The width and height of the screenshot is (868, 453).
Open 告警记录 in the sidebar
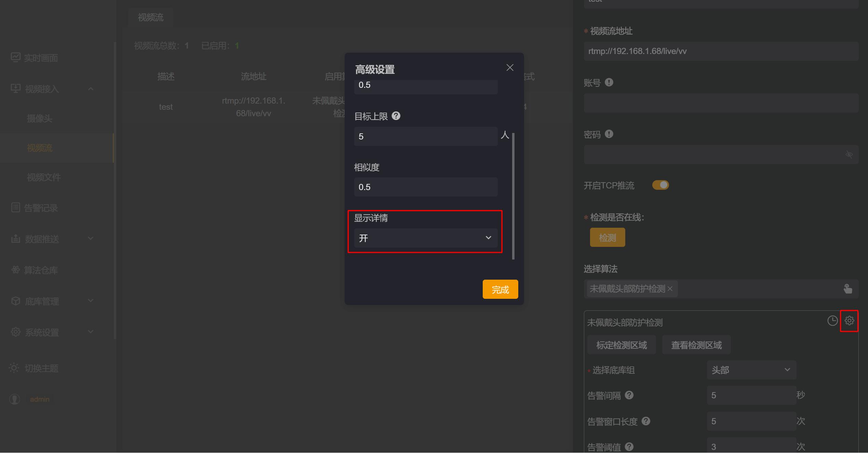(x=41, y=208)
